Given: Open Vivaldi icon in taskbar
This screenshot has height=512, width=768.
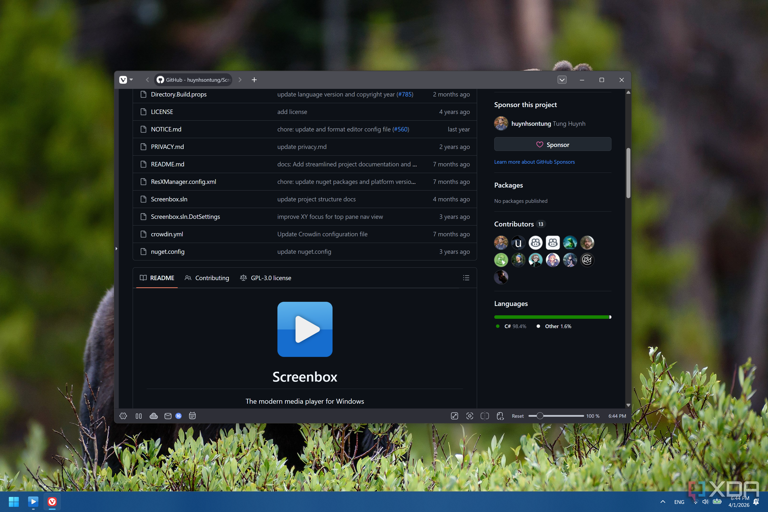Looking at the screenshot, I should 52,502.
